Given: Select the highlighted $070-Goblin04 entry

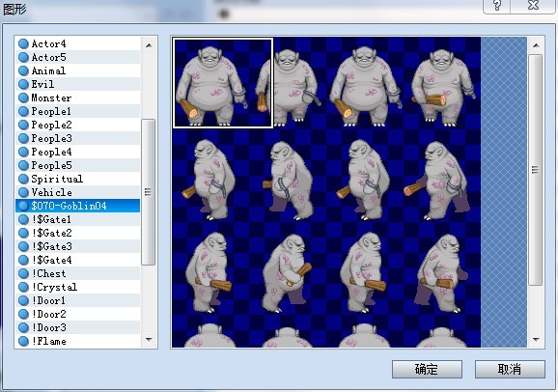Looking at the screenshot, I should [x=77, y=206].
